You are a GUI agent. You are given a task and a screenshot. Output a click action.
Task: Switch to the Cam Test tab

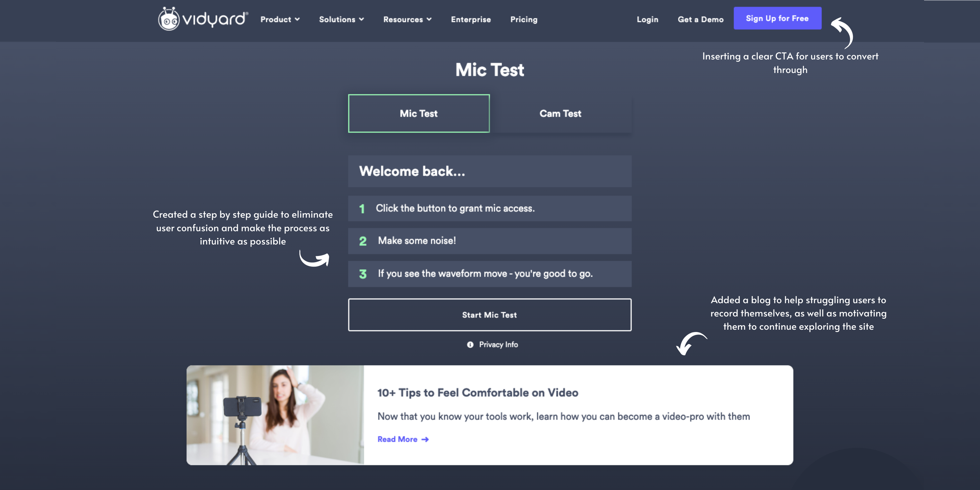tap(560, 113)
